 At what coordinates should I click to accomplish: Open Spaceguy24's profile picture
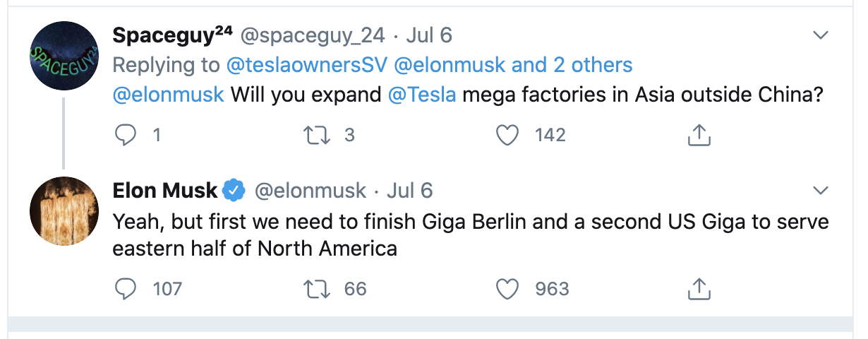[x=64, y=56]
